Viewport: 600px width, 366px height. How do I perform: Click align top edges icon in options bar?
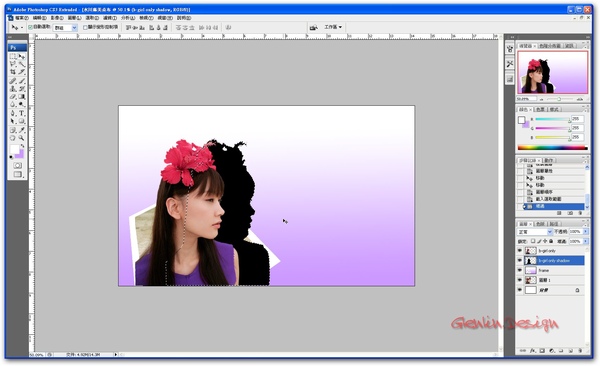[129, 28]
